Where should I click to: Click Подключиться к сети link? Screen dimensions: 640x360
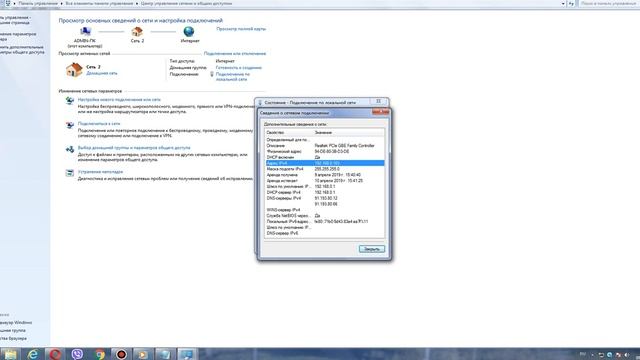pos(99,124)
